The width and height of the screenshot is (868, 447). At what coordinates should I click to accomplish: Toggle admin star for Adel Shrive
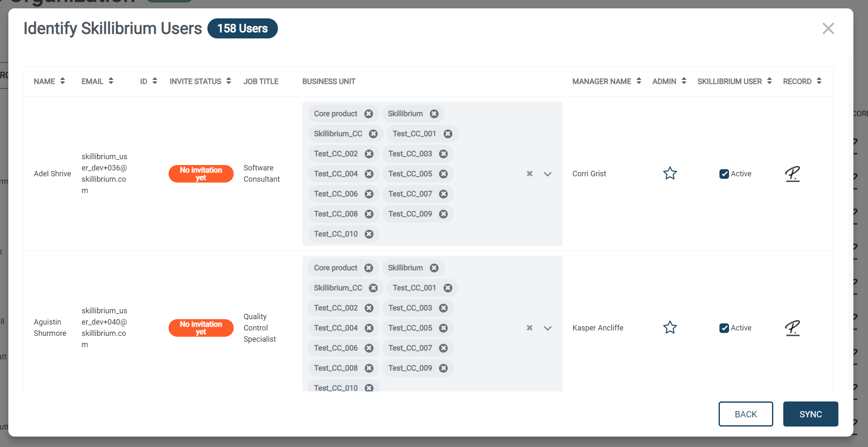pos(670,173)
